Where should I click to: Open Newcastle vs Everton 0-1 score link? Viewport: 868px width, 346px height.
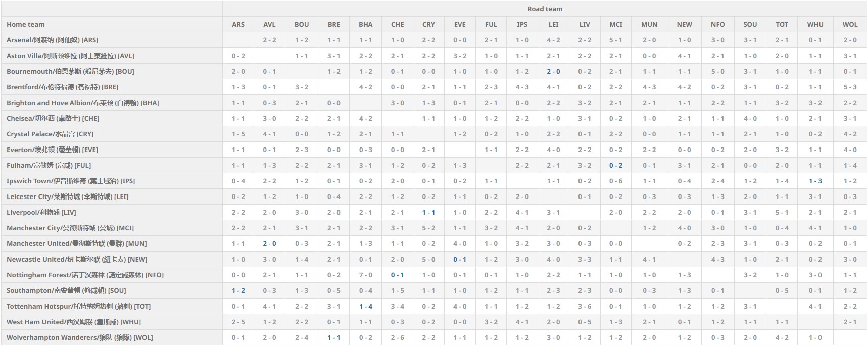point(460,259)
